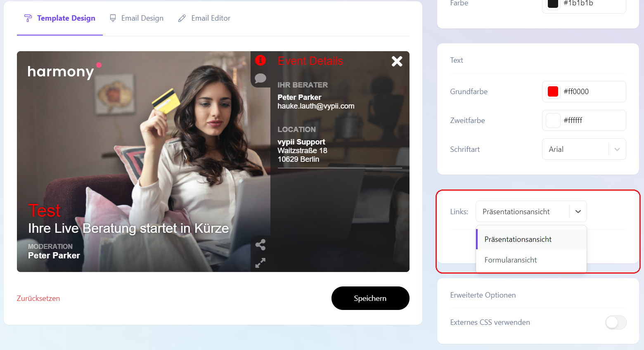Click the fullscreen expand arrows icon
This screenshot has width=644, height=350.
coord(260,263)
